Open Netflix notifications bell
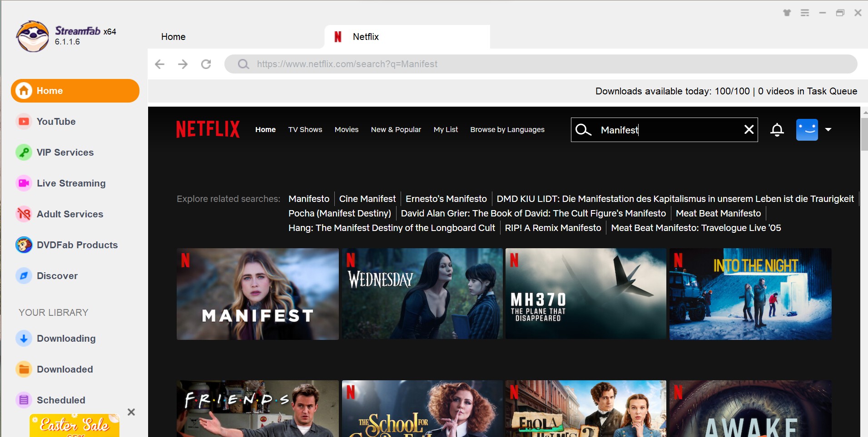This screenshot has width=868, height=437. 777,130
